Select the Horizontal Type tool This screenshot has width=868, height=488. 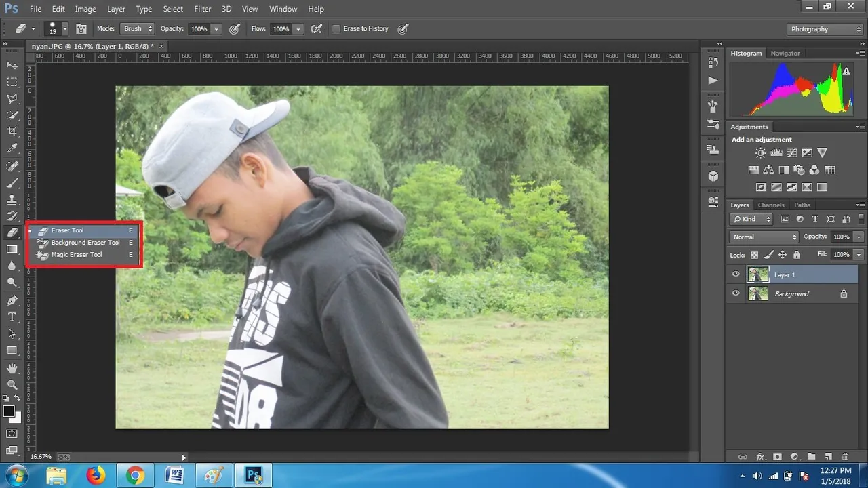click(12, 317)
